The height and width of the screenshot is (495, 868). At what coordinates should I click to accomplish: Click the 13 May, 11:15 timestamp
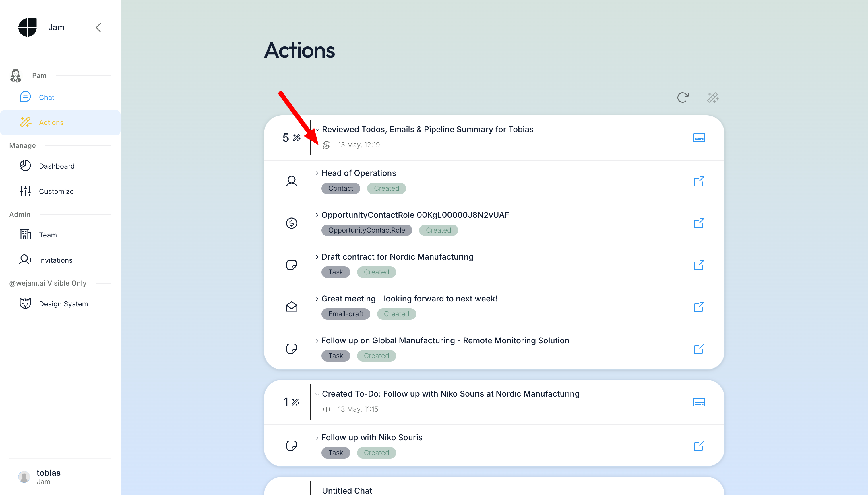tap(358, 409)
